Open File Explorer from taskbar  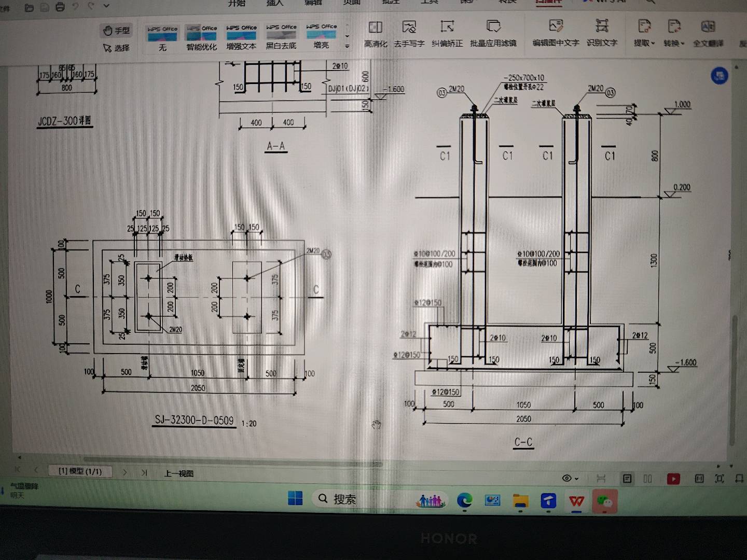[x=520, y=501]
